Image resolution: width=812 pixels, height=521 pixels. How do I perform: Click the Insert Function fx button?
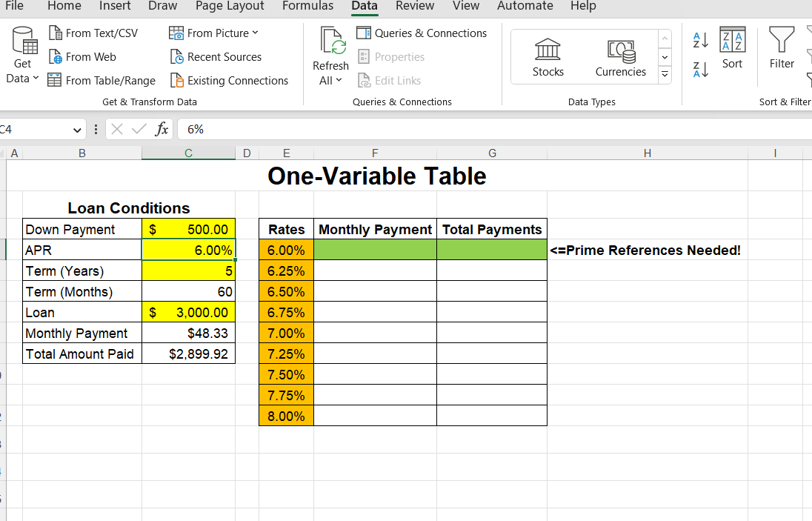162,128
